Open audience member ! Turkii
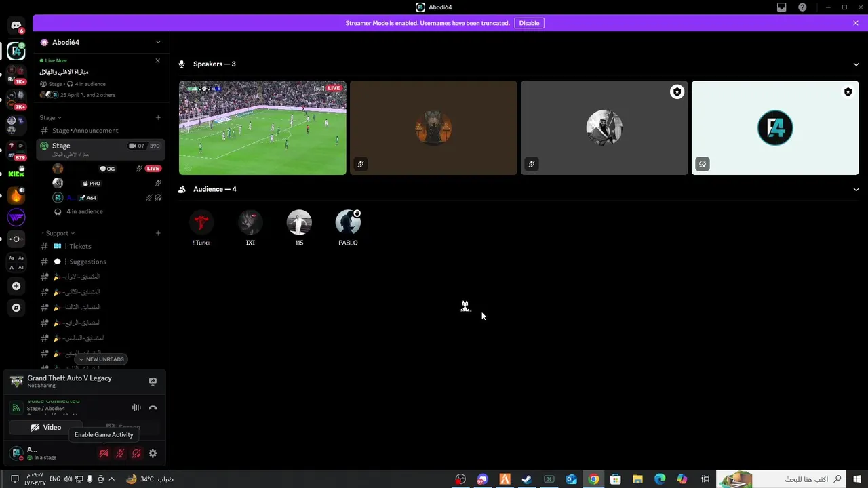The width and height of the screenshot is (868, 488). [x=201, y=228]
